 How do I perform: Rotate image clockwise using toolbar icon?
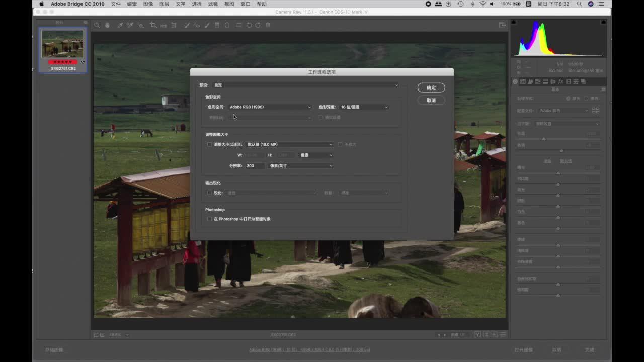(x=258, y=25)
